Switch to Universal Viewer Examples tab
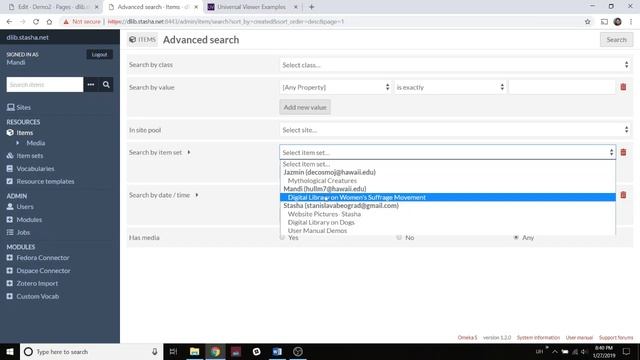 click(251, 7)
